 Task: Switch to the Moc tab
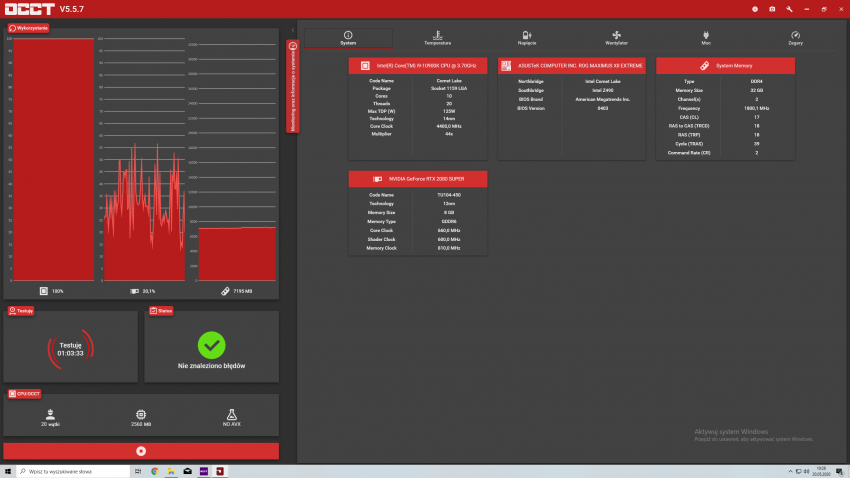(x=706, y=38)
